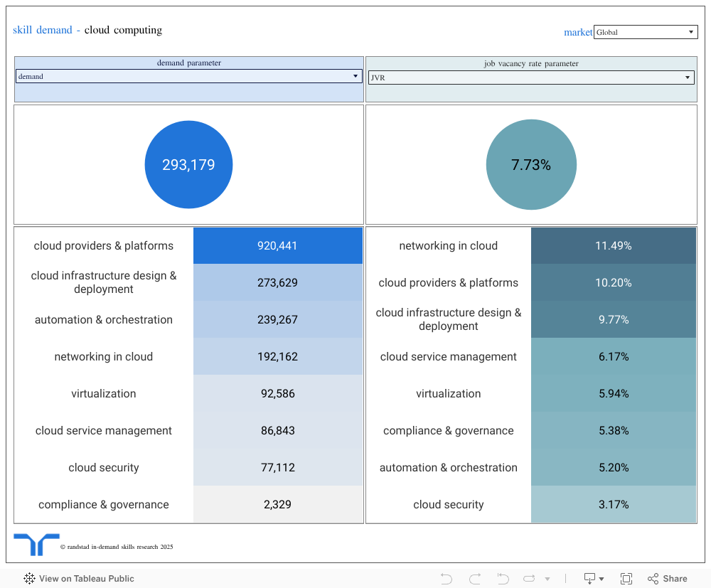The height and width of the screenshot is (588, 711).
Task: Enter full screen mode
Action: pos(626,579)
